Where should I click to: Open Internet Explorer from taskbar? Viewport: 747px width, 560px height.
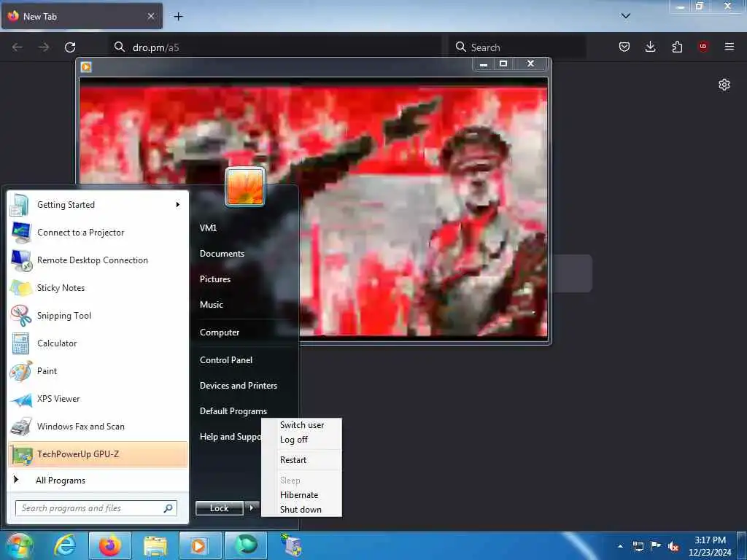pos(64,545)
